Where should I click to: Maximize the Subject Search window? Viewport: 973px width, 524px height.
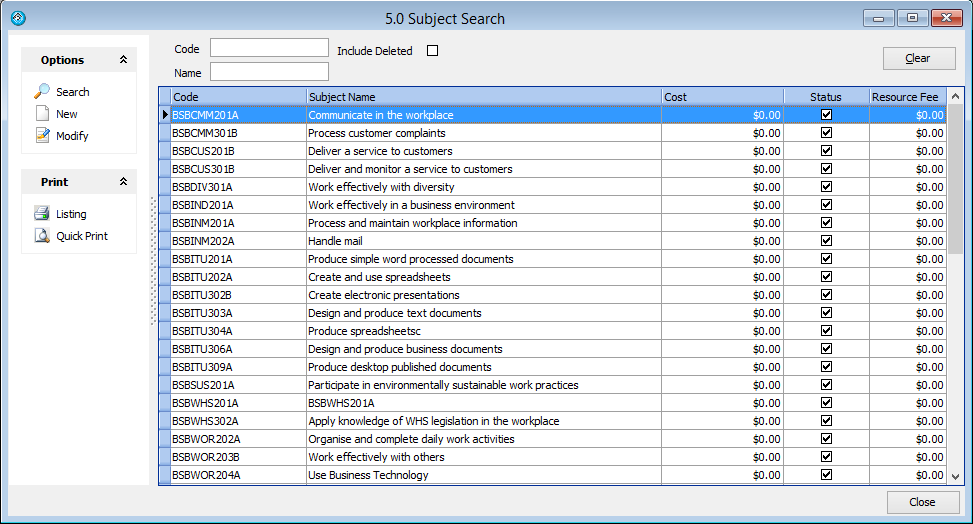pos(912,18)
